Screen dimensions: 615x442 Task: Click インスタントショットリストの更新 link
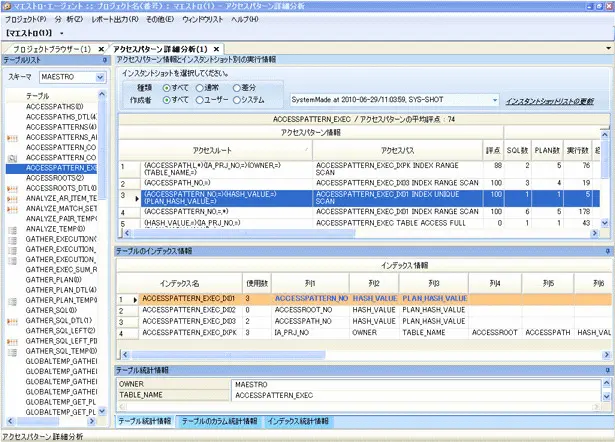[x=549, y=101]
